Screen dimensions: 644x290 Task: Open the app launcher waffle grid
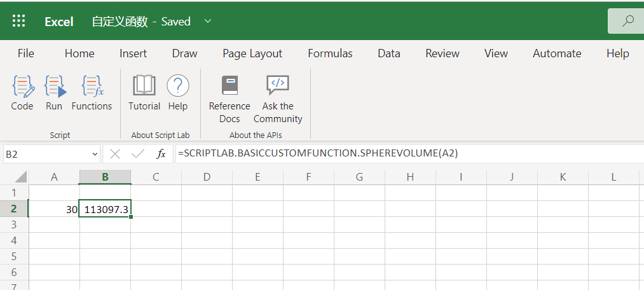point(19,21)
